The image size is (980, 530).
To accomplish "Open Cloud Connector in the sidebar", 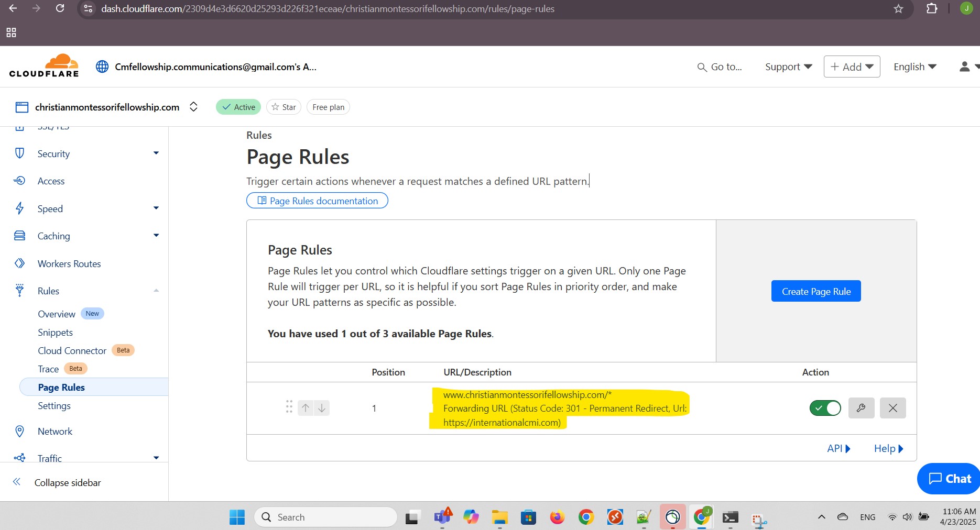I will coord(72,350).
